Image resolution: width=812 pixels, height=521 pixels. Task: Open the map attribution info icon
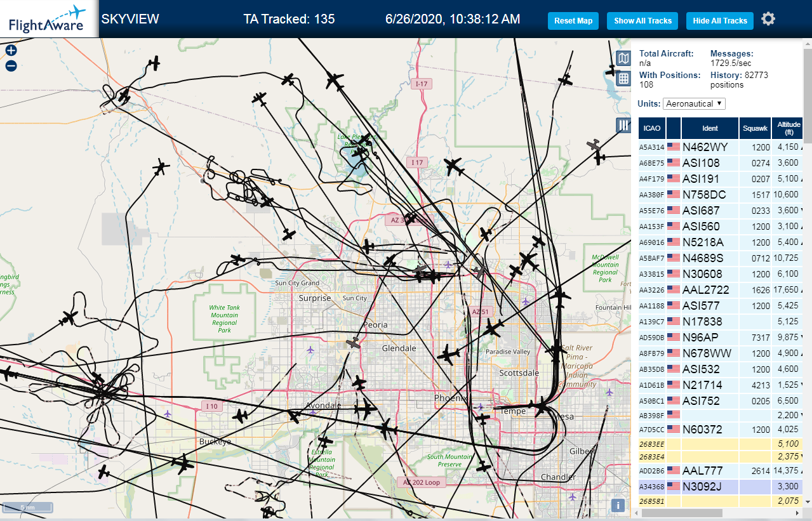[x=618, y=505]
